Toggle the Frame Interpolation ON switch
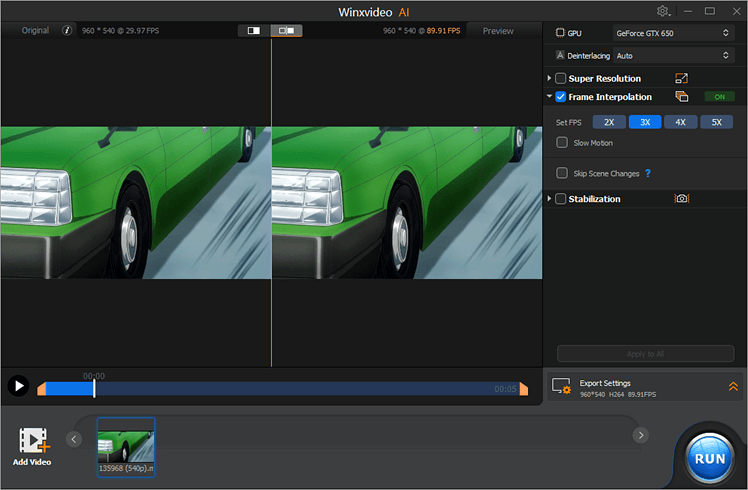This screenshot has height=490, width=748. coord(719,97)
